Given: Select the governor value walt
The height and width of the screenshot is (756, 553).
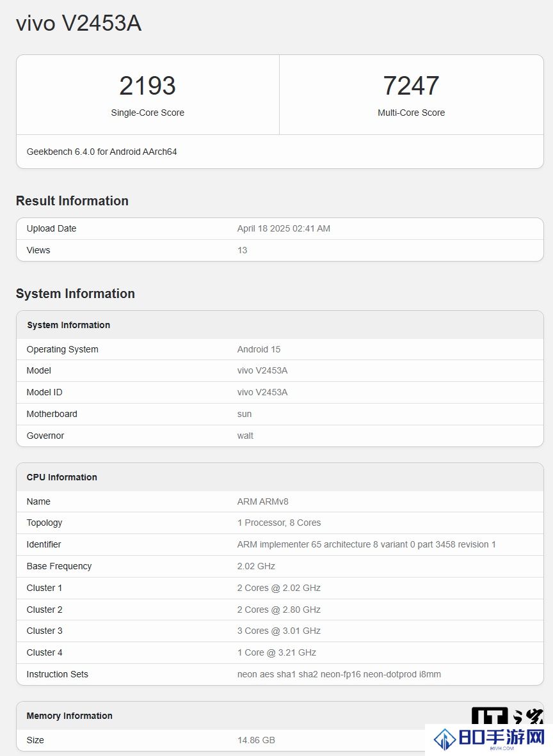Looking at the screenshot, I should 245,436.
